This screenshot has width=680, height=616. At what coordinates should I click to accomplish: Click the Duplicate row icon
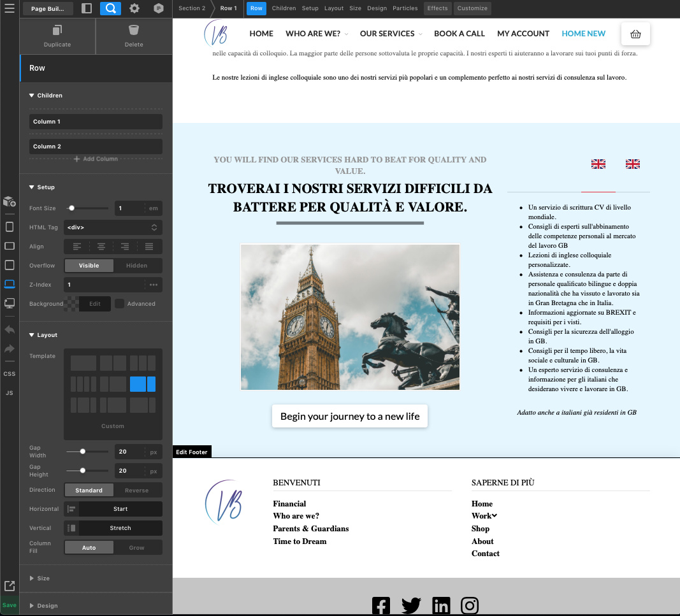(x=57, y=31)
